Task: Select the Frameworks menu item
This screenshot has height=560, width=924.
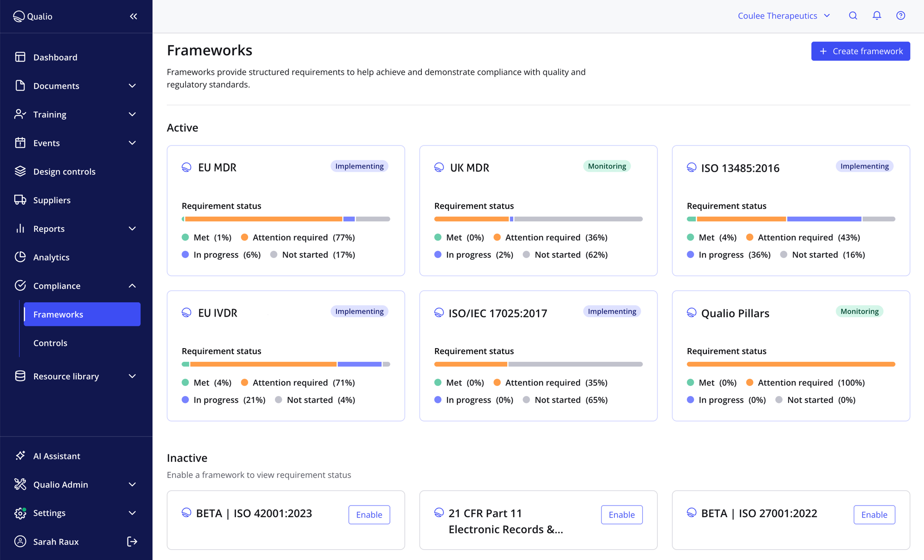Action: (82, 314)
